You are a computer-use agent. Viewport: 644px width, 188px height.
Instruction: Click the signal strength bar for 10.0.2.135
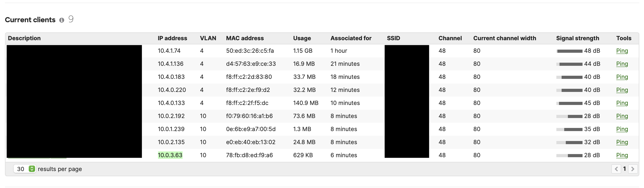(569, 142)
